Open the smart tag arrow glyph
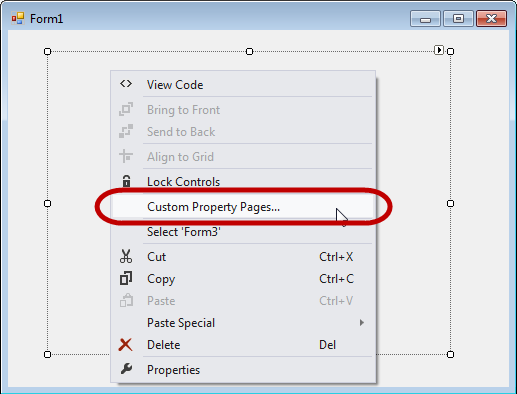 tap(439, 50)
